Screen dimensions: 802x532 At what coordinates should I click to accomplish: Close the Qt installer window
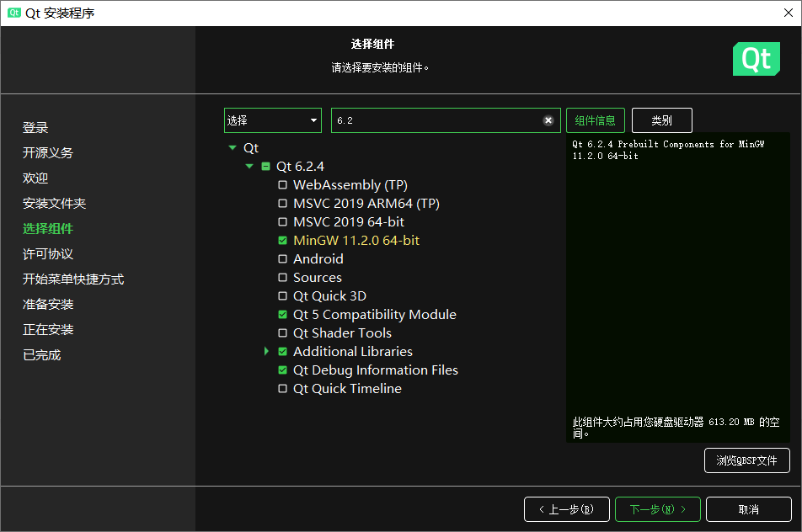(789, 13)
